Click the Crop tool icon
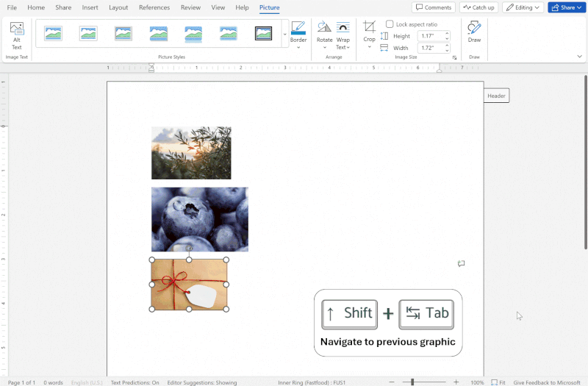This screenshot has height=386, width=588. 369,28
